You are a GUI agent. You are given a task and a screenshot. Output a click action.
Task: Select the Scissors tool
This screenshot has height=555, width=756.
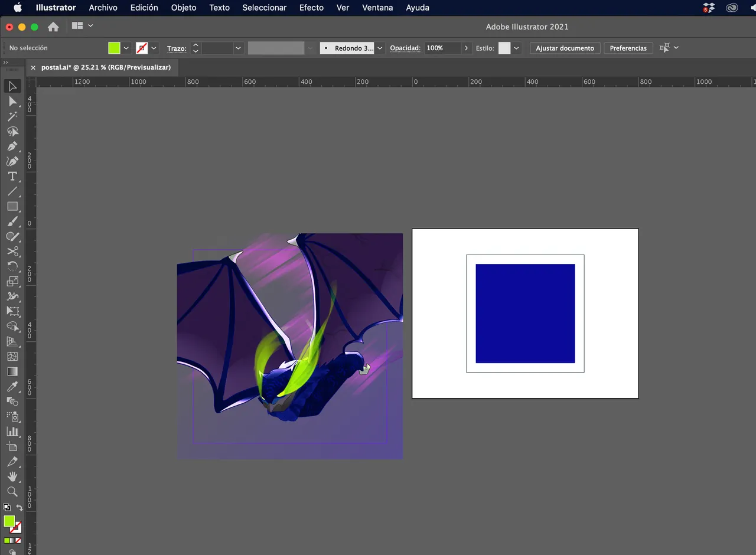[12, 252]
